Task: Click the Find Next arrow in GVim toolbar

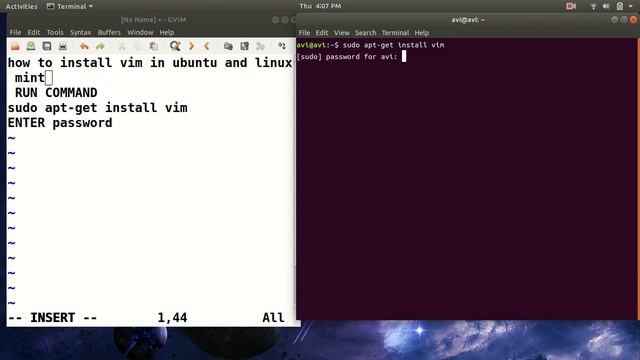Action: point(191,46)
